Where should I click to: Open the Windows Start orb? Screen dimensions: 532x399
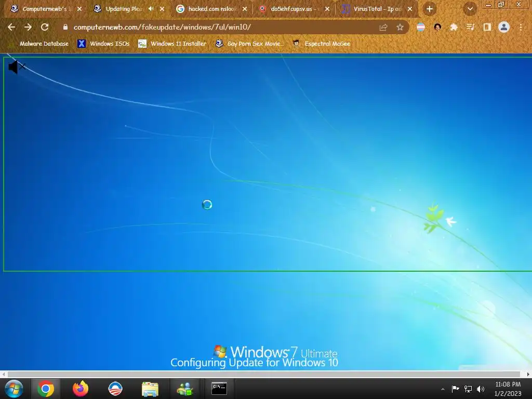(x=14, y=389)
